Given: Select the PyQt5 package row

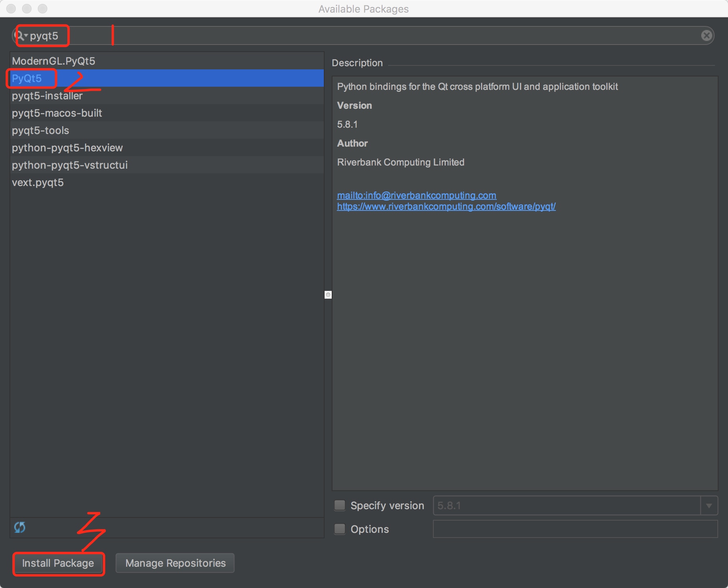Looking at the screenshot, I should point(167,78).
